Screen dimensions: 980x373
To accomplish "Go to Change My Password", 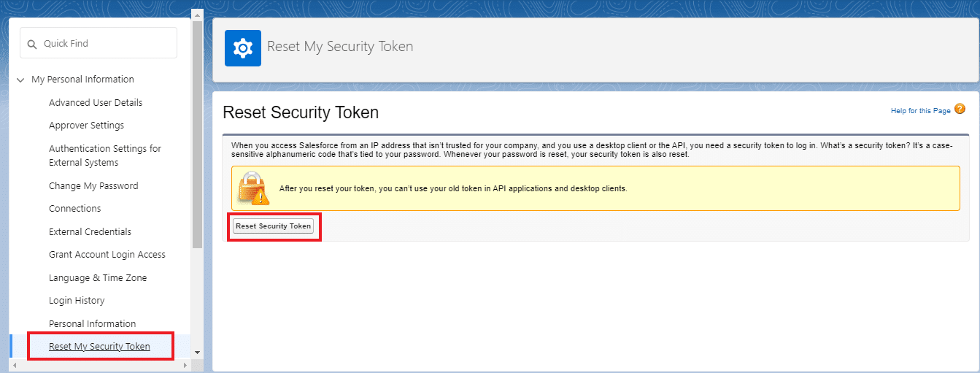I will (93, 186).
